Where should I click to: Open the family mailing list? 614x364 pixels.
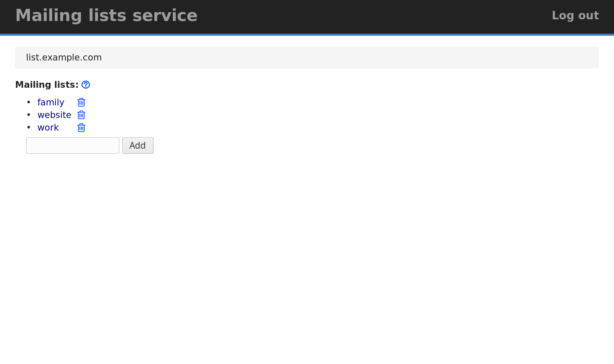(x=51, y=102)
